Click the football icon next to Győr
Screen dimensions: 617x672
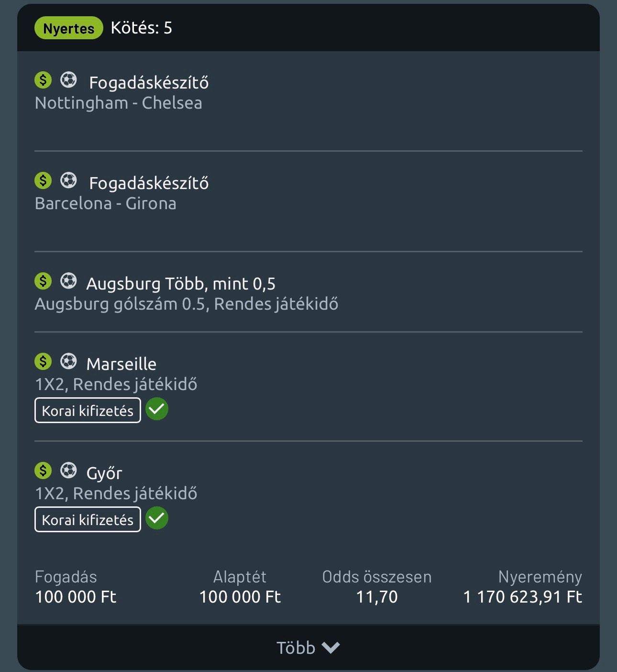click(x=68, y=470)
